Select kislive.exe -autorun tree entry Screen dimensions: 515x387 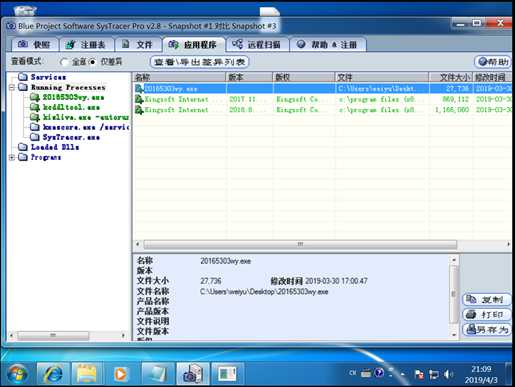pos(86,117)
